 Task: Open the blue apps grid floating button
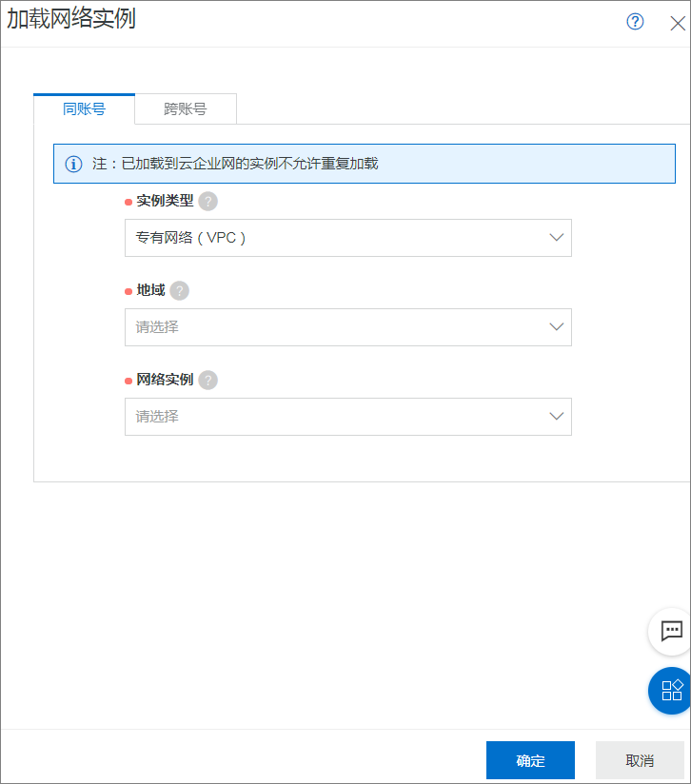[x=671, y=691]
